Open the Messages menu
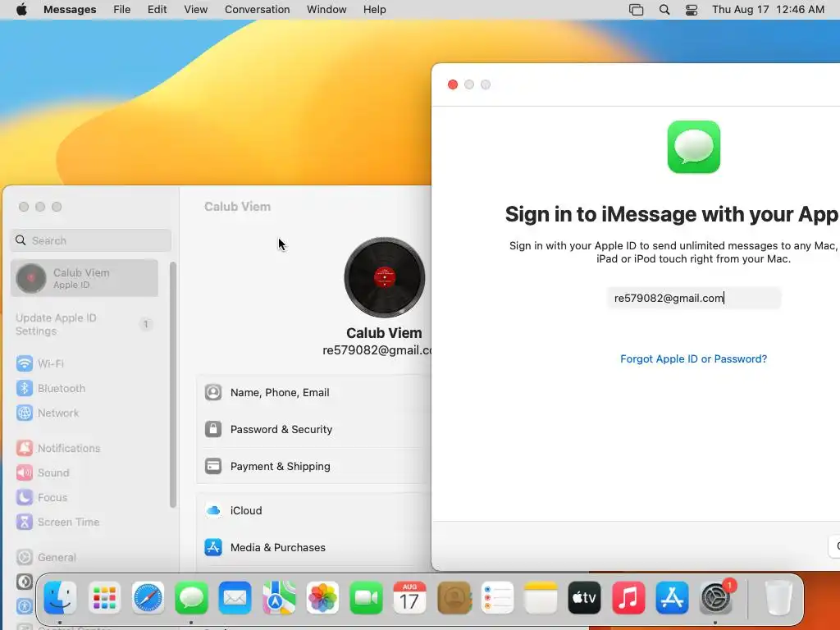Image resolution: width=840 pixels, height=630 pixels. [70, 10]
